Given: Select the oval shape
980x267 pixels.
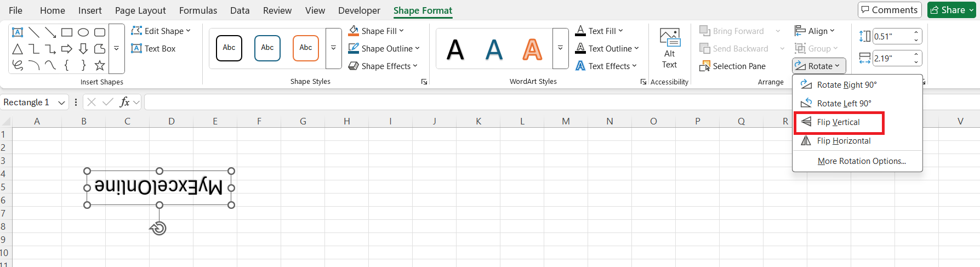Looking at the screenshot, I should (x=83, y=32).
